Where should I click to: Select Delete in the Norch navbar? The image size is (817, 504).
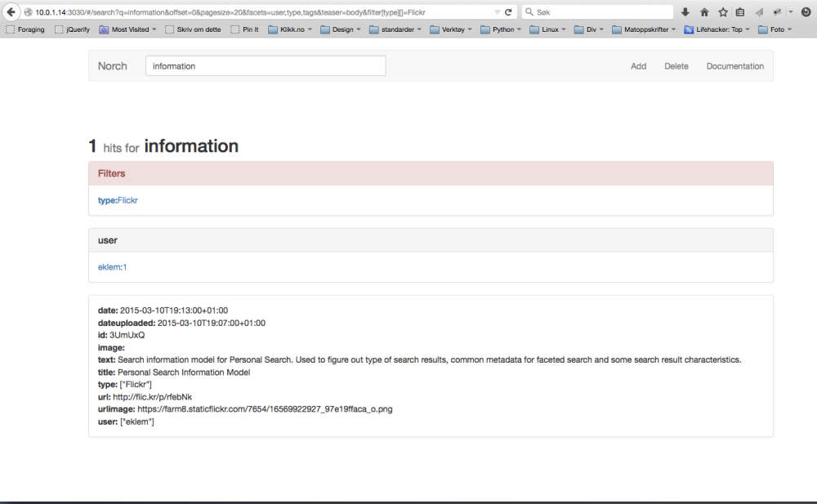[676, 66]
